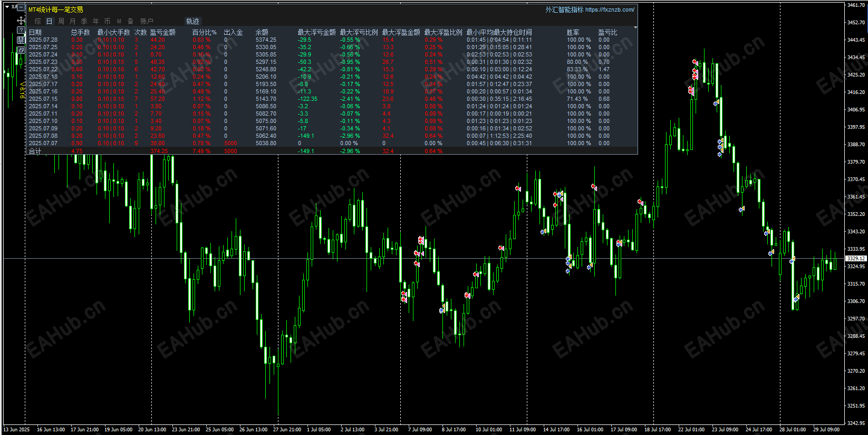868x435 pixels.
Task: Toggle the 轨迹 trajectory button
Action: (x=193, y=21)
